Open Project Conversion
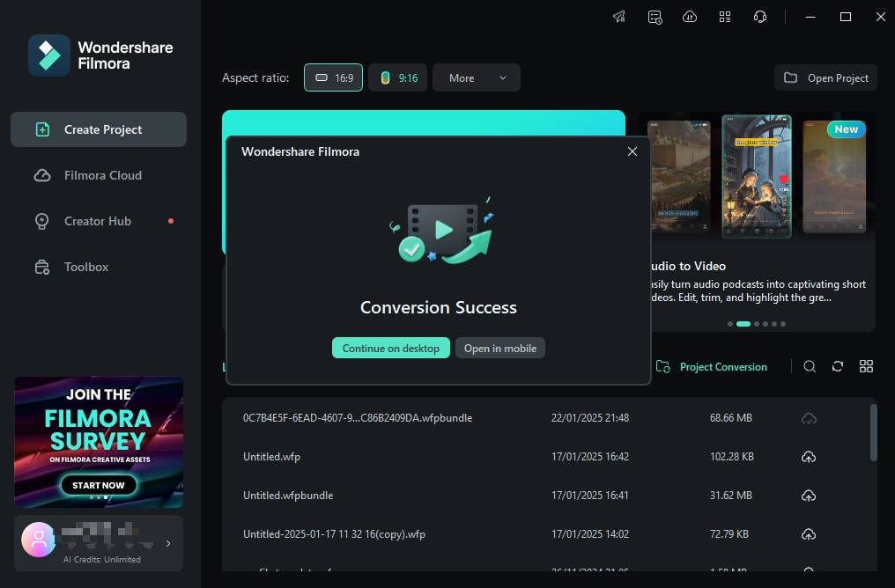This screenshot has height=588, width=895. [712, 367]
